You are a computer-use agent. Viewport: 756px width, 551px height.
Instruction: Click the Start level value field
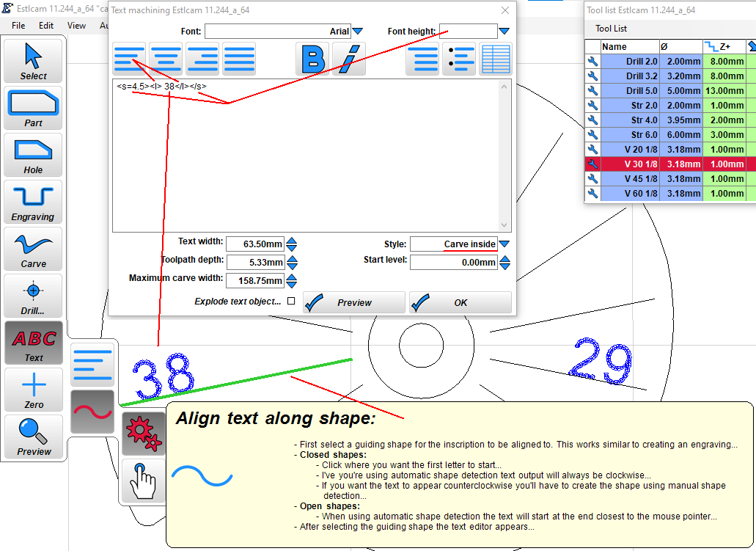[454, 263]
